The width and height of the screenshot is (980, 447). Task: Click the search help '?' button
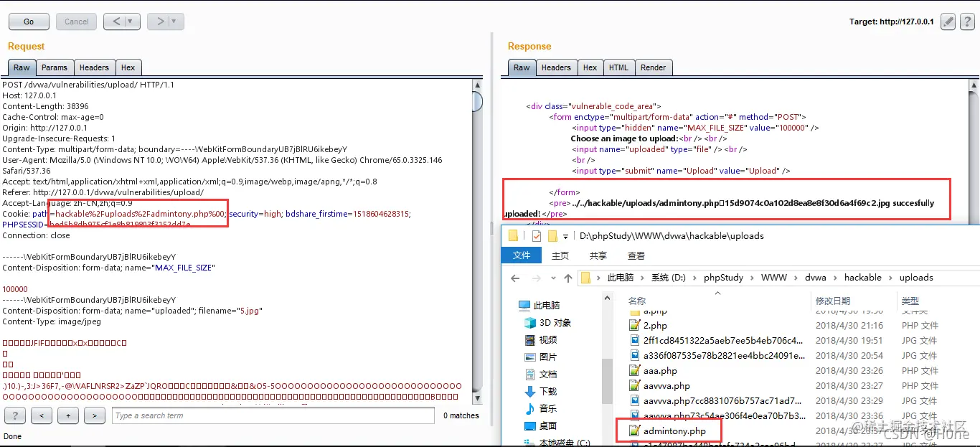pyautogui.click(x=15, y=415)
